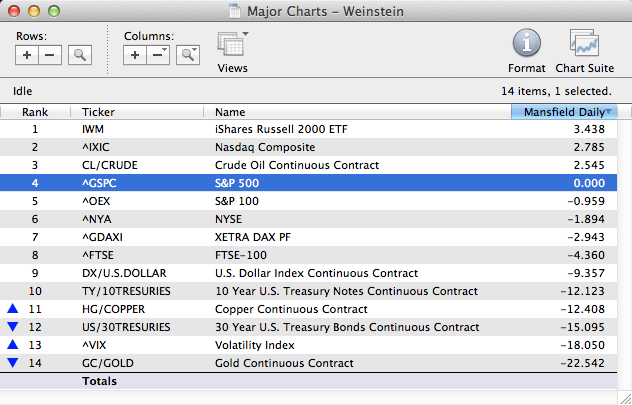Remove row using Rows minus button
This screenshot has height=405, width=632.
click(x=50, y=55)
